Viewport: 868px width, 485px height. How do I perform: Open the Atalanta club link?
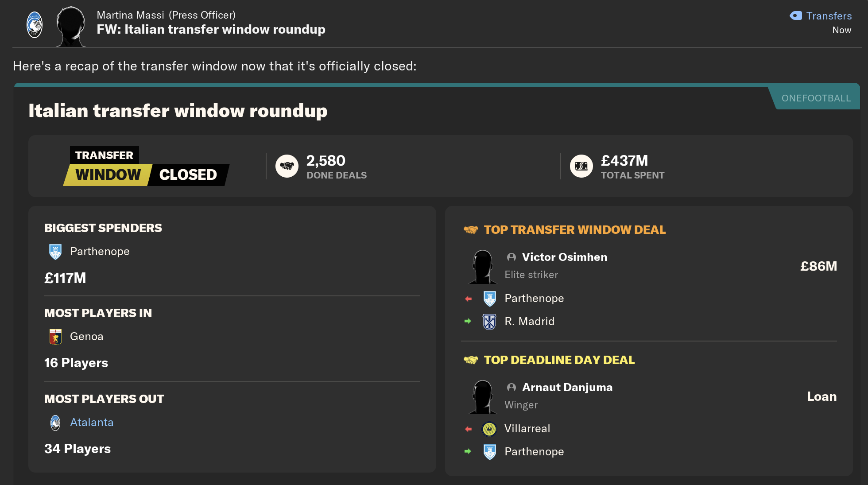92,423
